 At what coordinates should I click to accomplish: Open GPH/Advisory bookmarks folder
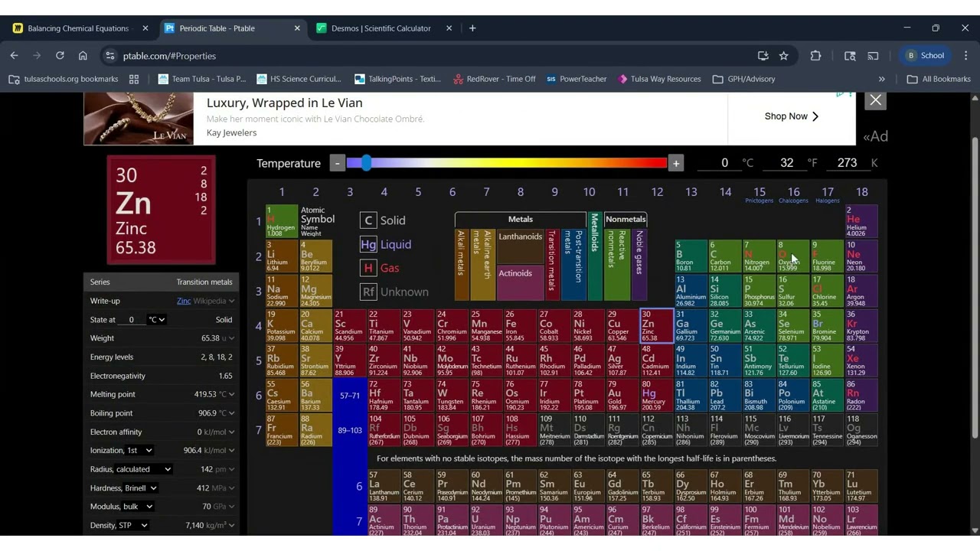744,79
